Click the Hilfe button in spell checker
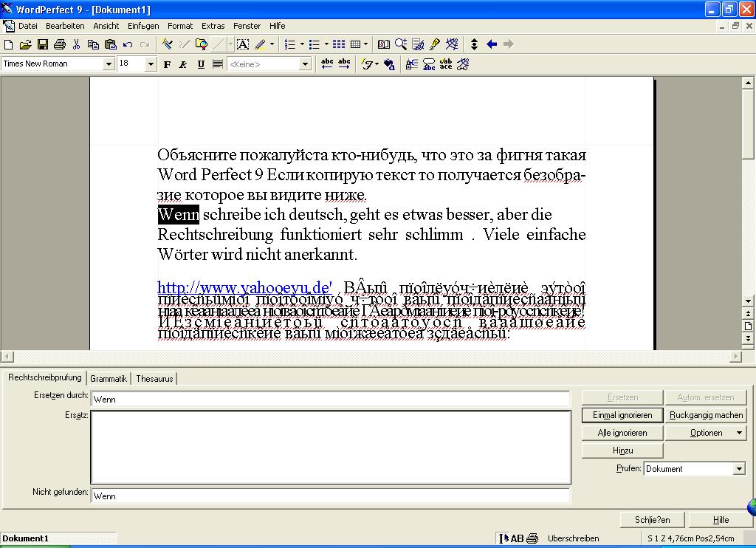 click(721, 520)
